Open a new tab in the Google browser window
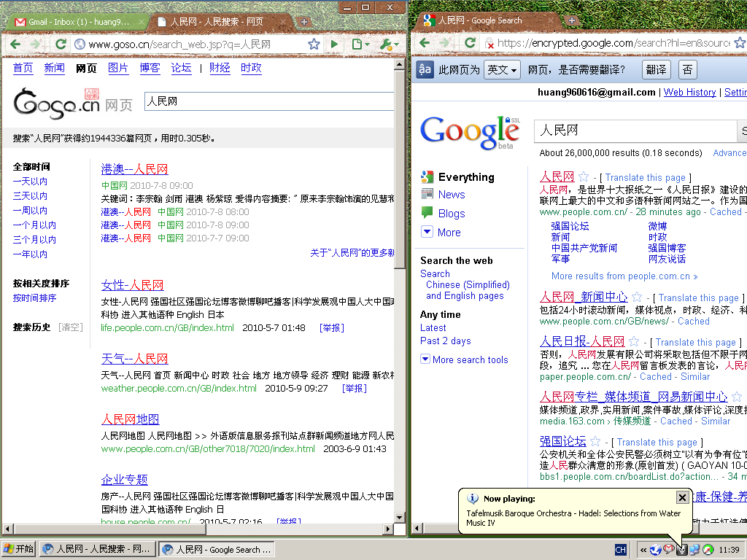This screenshot has width=747, height=560. pos(572,20)
